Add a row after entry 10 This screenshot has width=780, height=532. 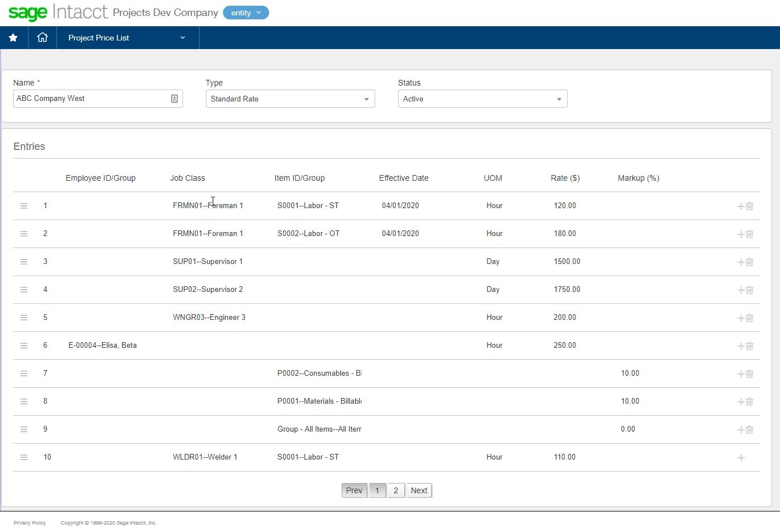(x=741, y=458)
